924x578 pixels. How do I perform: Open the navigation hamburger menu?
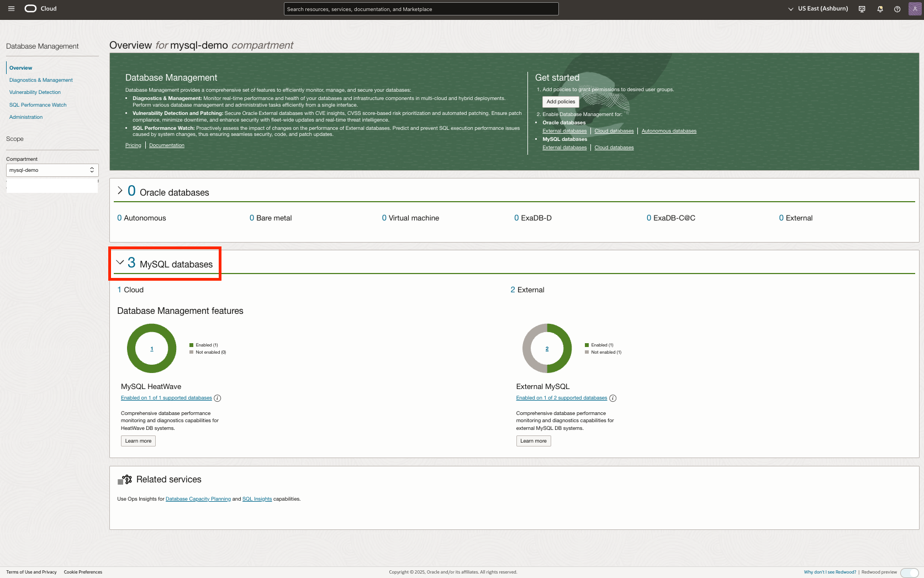click(11, 8)
